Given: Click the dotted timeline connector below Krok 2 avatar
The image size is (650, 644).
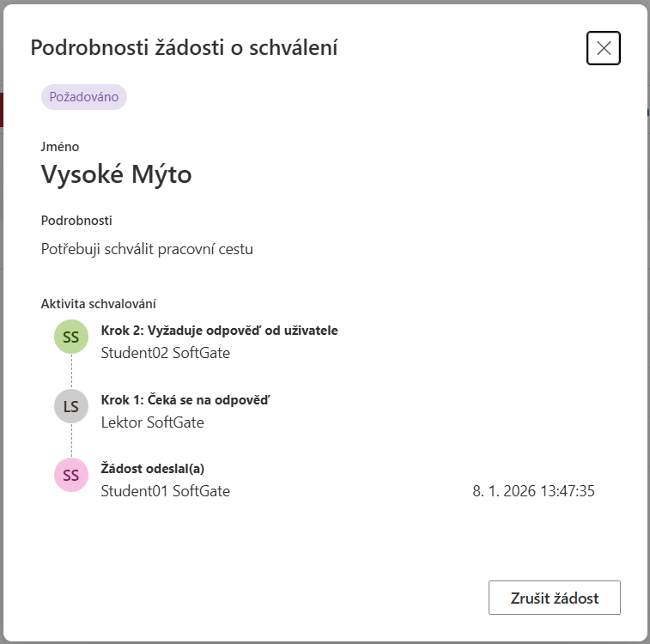Looking at the screenshot, I should pos(71,372).
